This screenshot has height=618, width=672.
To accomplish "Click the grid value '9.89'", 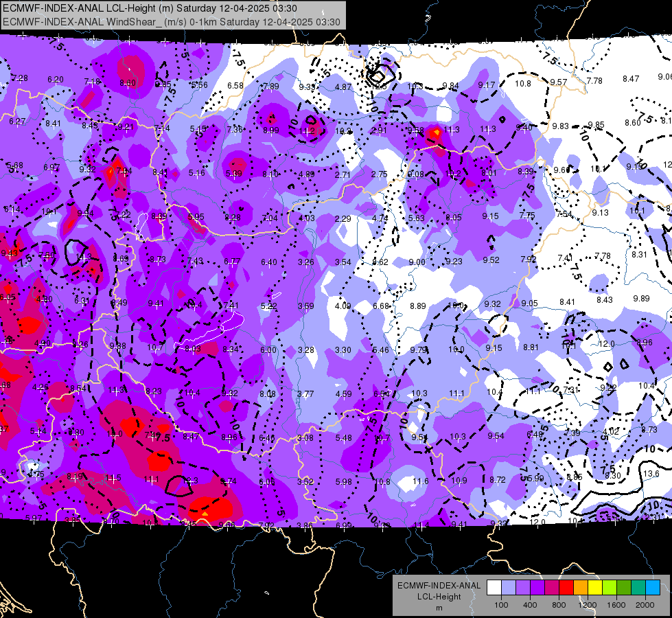I will 641,298.
